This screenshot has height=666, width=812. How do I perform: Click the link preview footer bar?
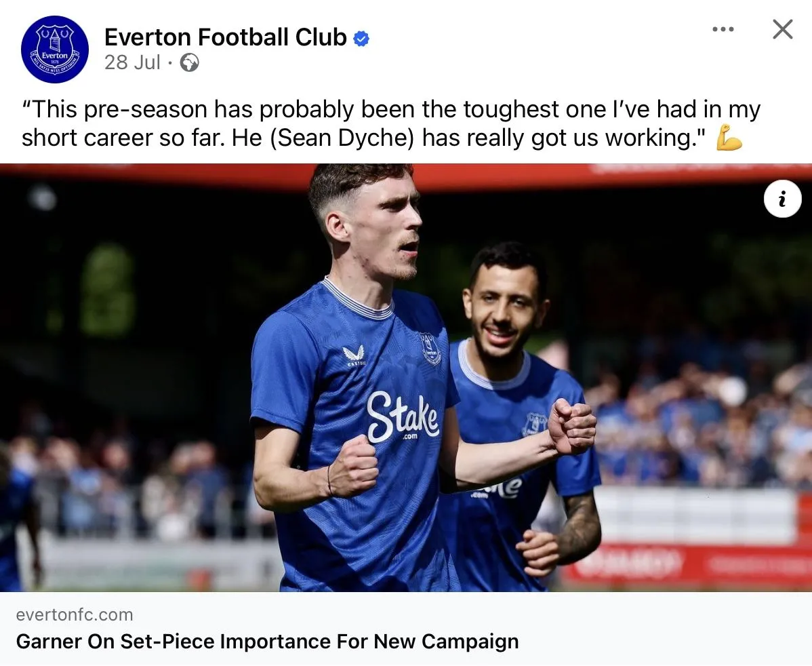coord(406,629)
